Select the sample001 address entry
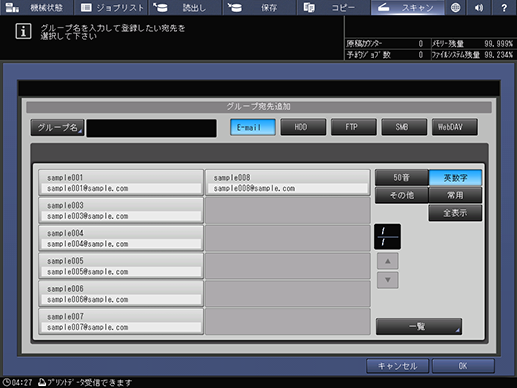The image size is (517, 388). (x=121, y=183)
